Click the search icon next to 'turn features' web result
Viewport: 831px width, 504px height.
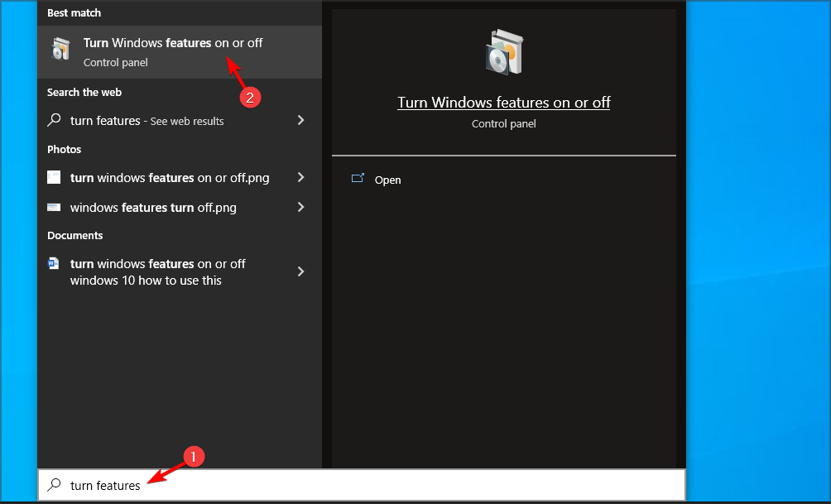point(55,121)
